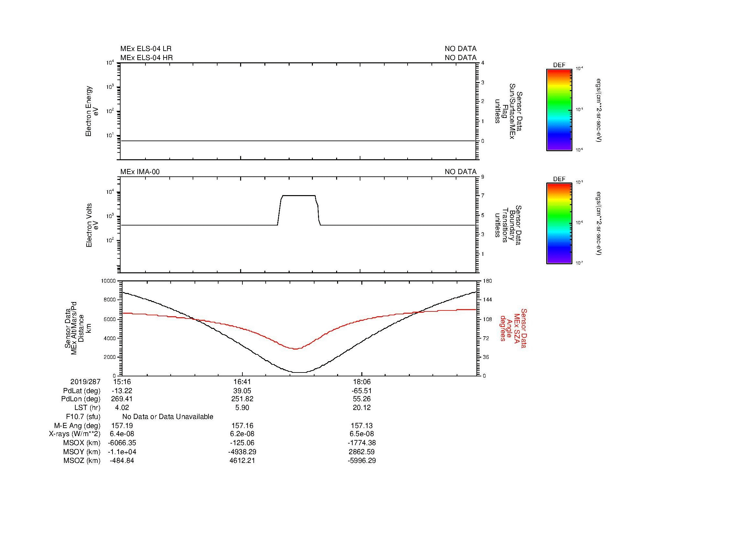Click the 'PdLat (deg)' row label
Screen dimensions: 756x534
(82, 391)
